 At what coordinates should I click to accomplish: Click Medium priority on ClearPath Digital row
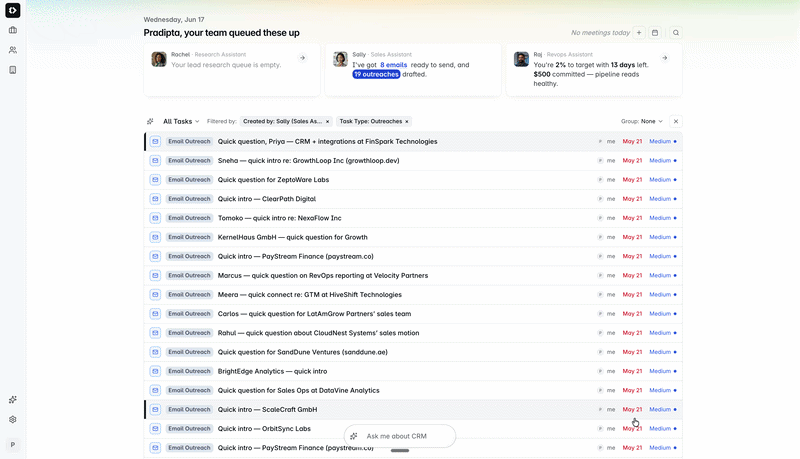(x=663, y=199)
